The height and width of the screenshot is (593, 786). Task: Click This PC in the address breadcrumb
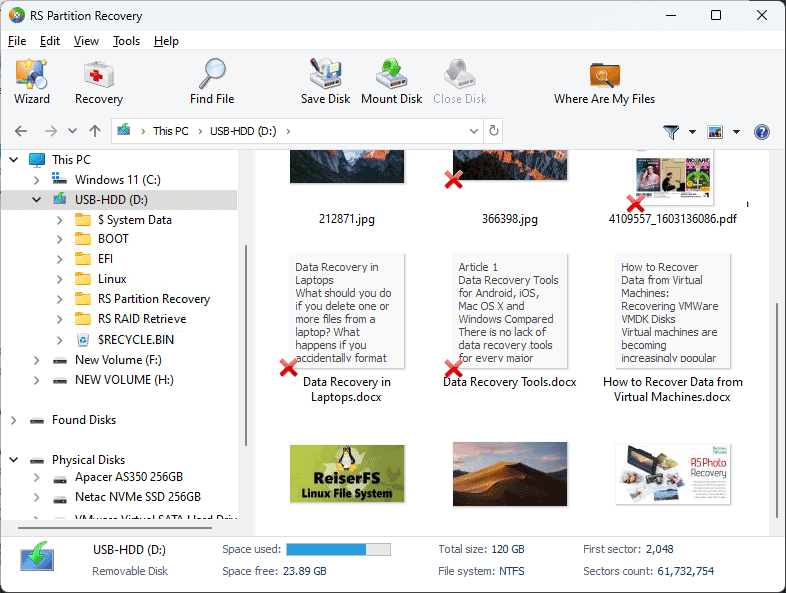tap(170, 131)
